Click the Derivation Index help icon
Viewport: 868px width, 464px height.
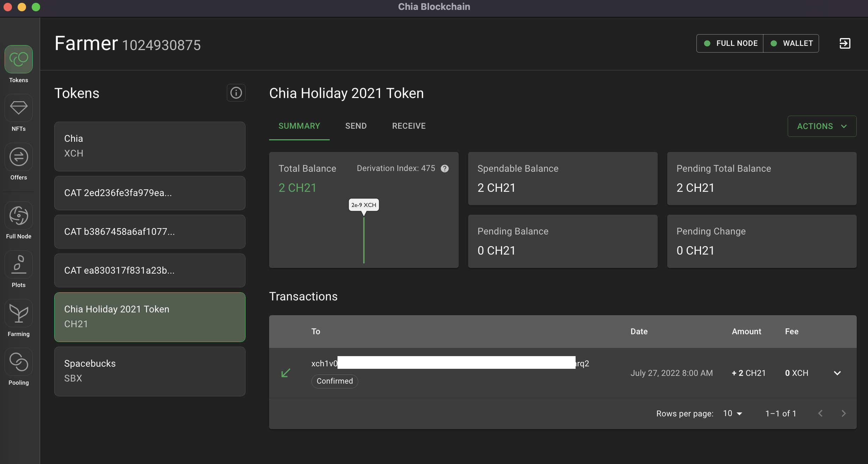[445, 169]
